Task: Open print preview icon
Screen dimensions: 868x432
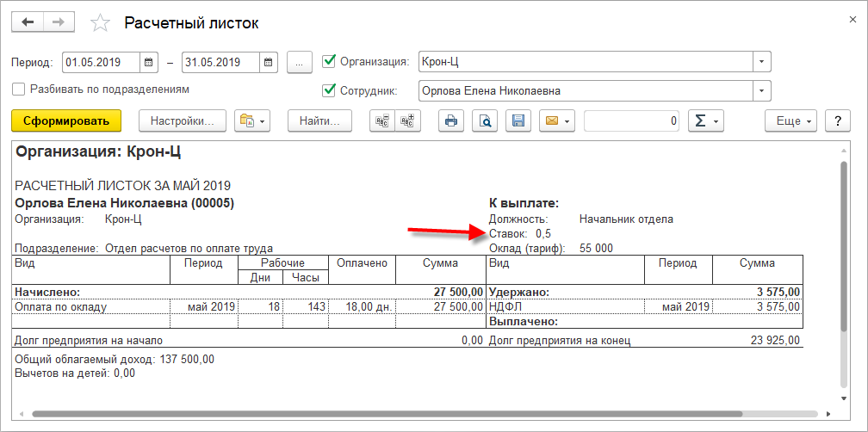Action: pyautogui.click(x=485, y=121)
